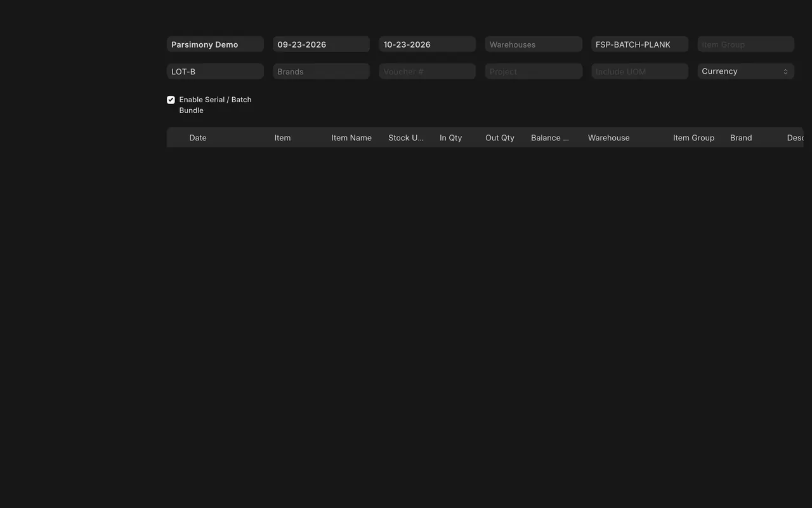Click the Voucher # filter field

click(x=427, y=71)
